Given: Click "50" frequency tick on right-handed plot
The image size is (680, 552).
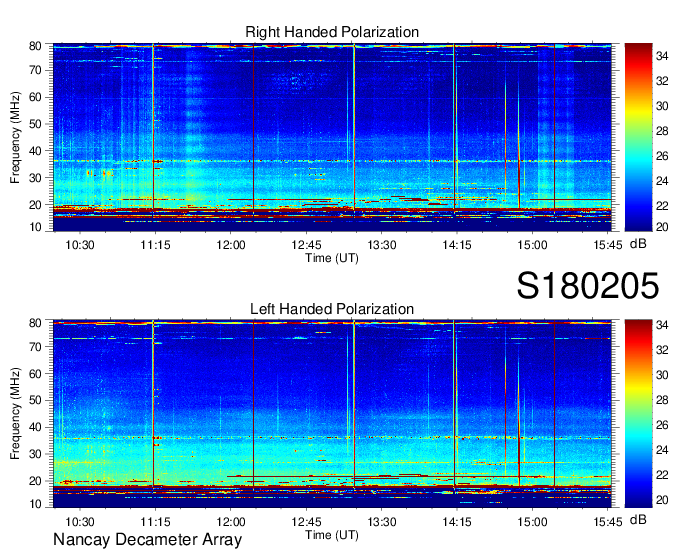Looking at the screenshot, I should (35, 124).
